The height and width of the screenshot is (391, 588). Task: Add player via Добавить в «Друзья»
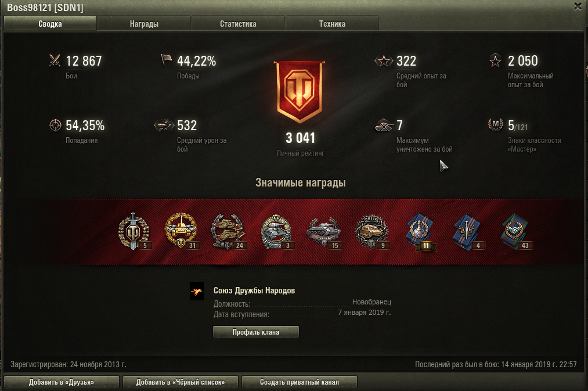pos(62,382)
